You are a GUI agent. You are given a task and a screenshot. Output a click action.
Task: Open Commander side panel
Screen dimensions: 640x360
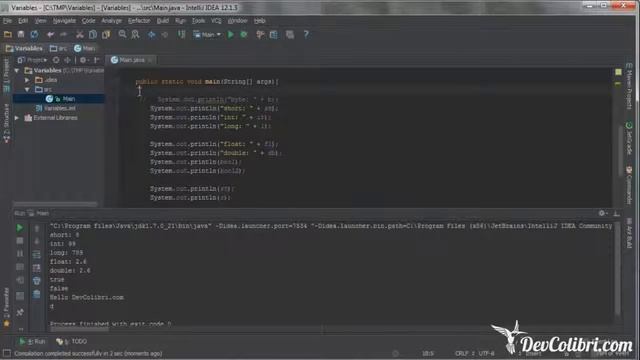click(629, 186)
